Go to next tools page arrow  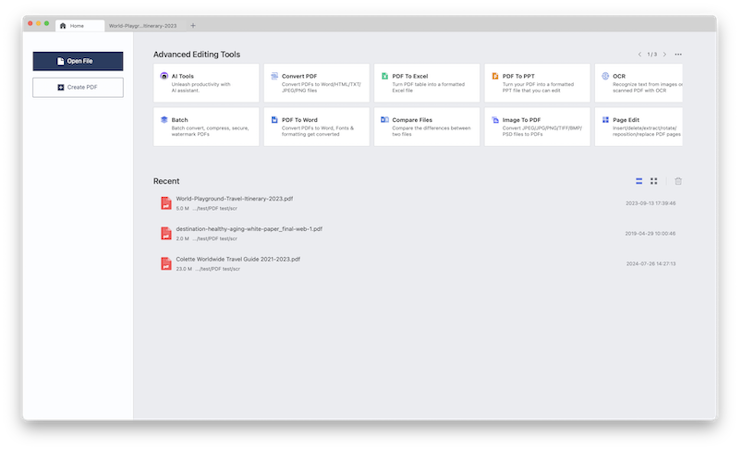(x=665, y=55)
